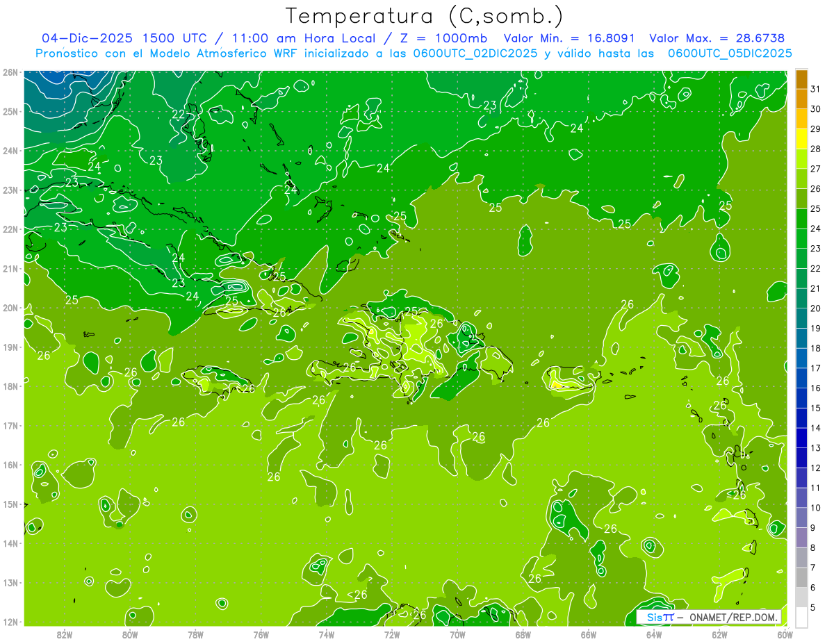Click the latitude axis label "14N"
This screenshot has width=834, height=644.
tap(10, 543)
